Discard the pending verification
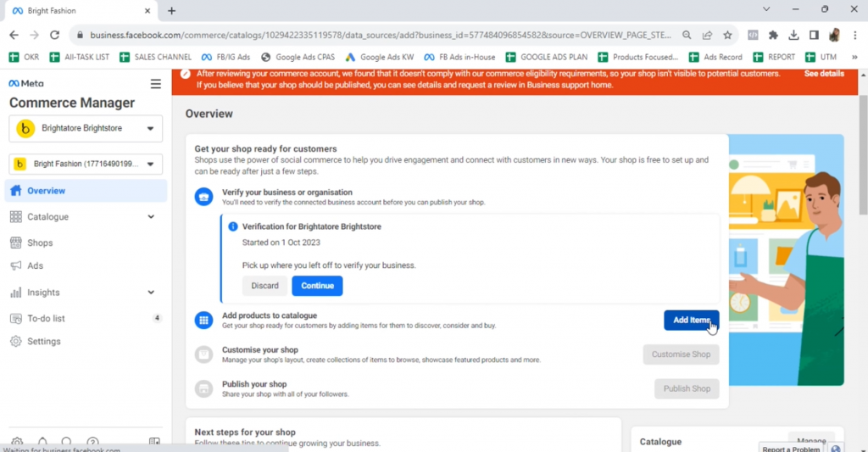 click(x=264, y=286)
